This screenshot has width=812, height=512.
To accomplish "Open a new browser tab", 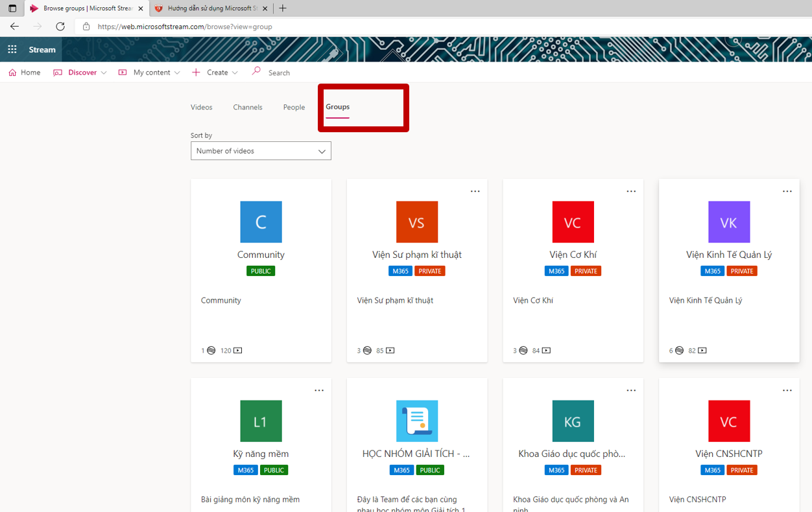I will click(283, 8).
